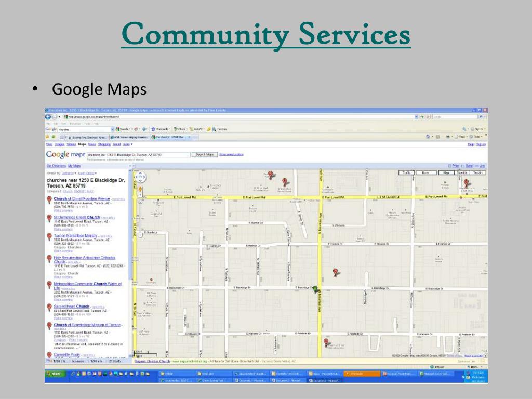This screenshot has height=399, width=532.
Task: Click the green arrow marker on Blacklidge Dr
Action: point(315,289)
